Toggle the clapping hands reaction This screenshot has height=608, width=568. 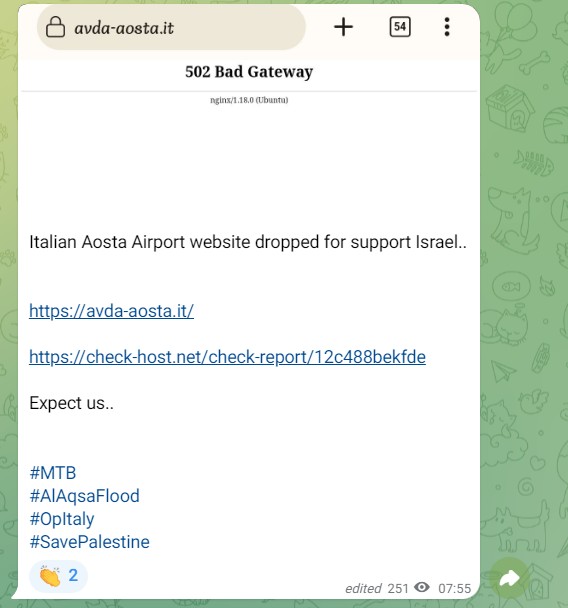(x=58, y=576)
